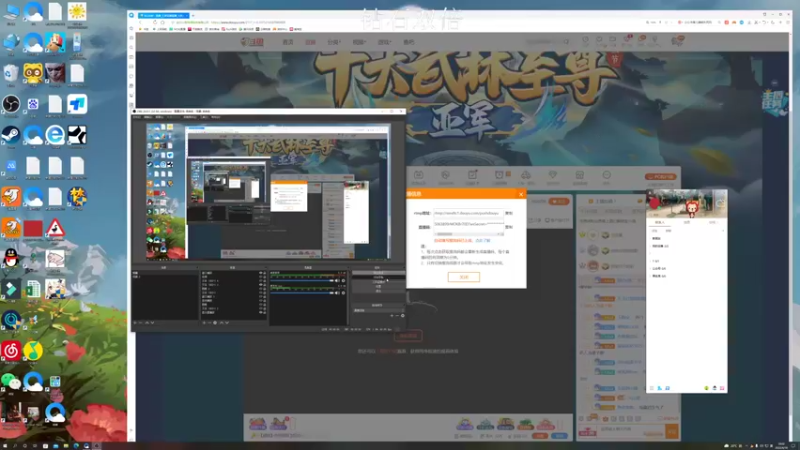
Task: Open the last nav item in Douyu header
Action: point(409,42)
